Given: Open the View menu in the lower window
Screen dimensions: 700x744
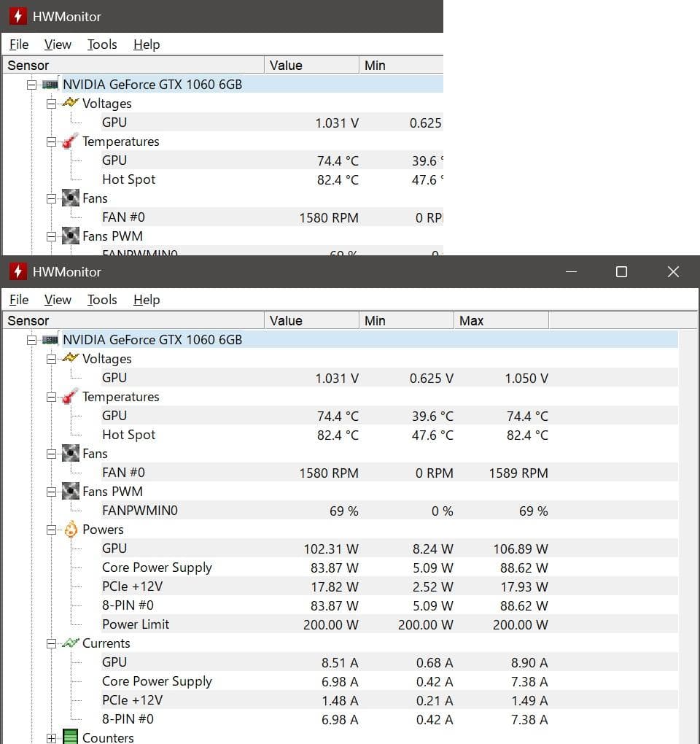Looking at the screenshot, I should pyautogui.click(x=58, y=300).
